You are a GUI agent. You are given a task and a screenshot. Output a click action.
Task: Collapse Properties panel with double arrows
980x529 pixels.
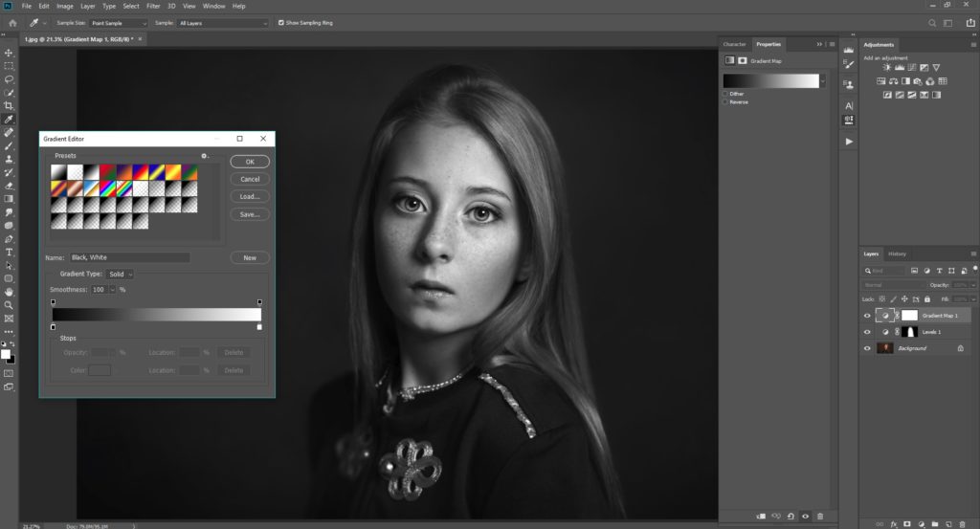pos(819,44)
